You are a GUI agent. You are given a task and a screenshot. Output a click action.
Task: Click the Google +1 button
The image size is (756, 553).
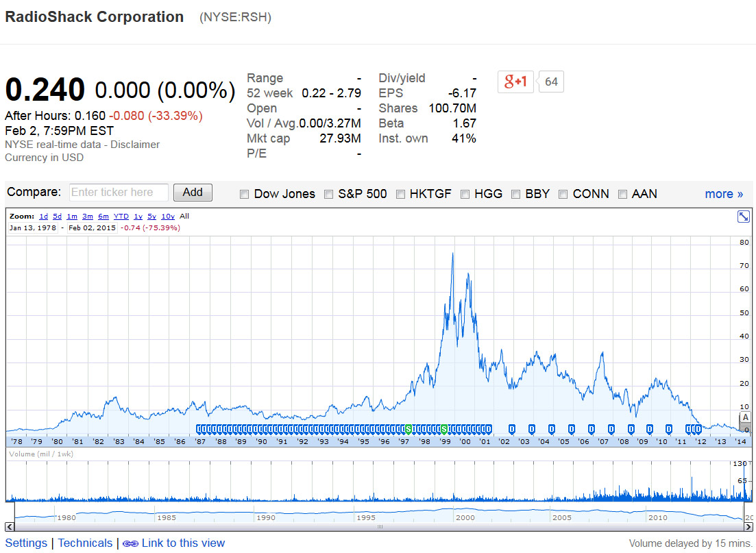515,82
